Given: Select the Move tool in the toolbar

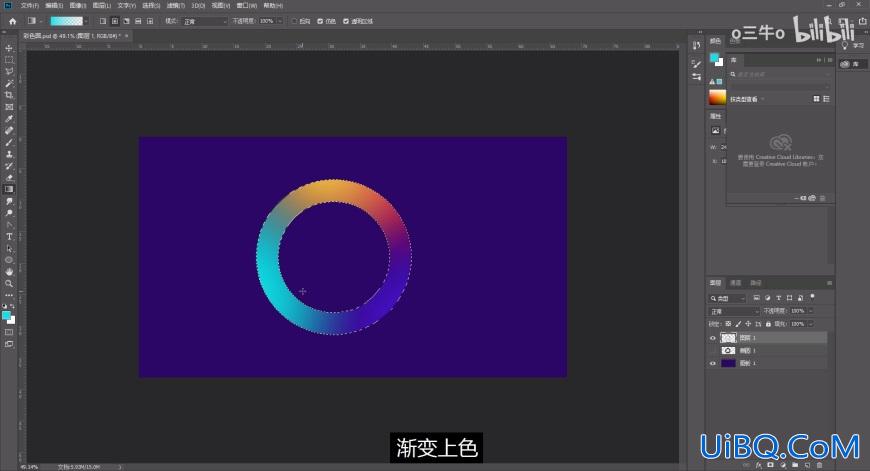Looking at the screenshot, I should pos(9,48).
